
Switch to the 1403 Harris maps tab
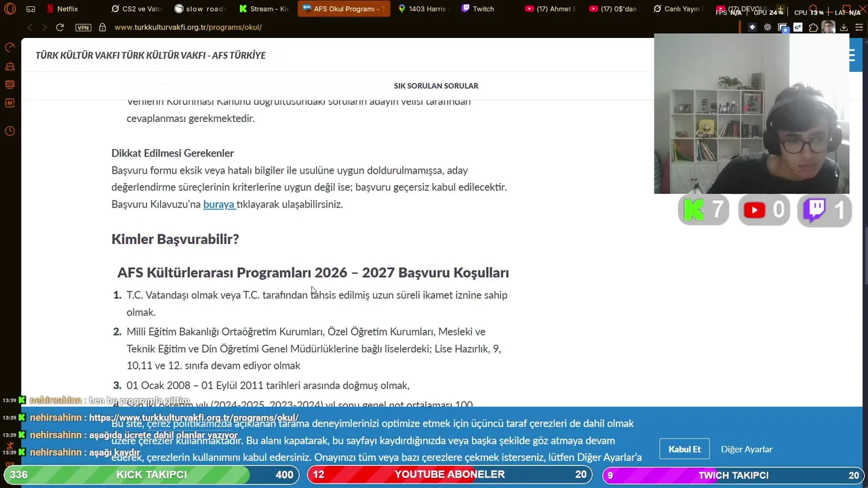tap(422, 9)
